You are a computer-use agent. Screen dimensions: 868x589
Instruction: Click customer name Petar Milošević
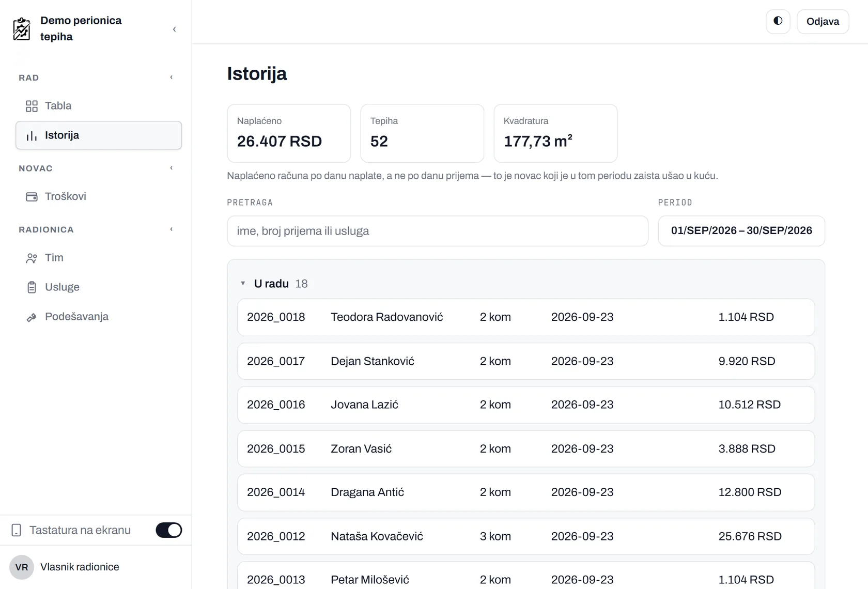370,580
